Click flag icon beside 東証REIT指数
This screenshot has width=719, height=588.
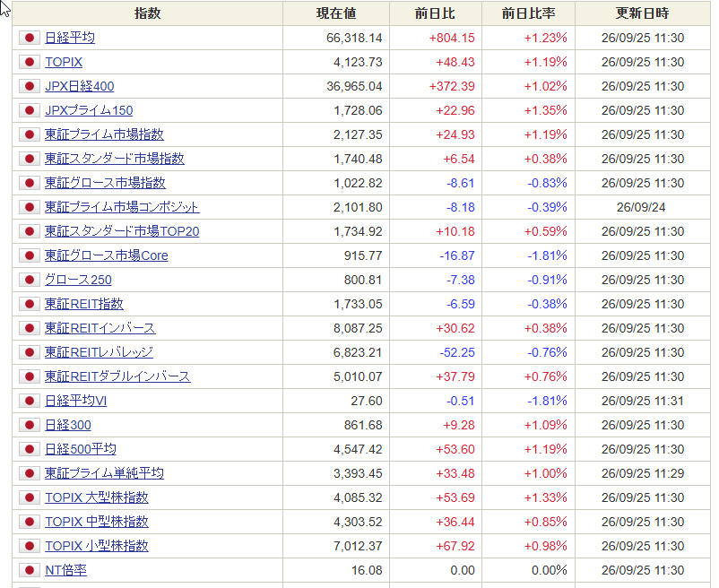(30, 304)
